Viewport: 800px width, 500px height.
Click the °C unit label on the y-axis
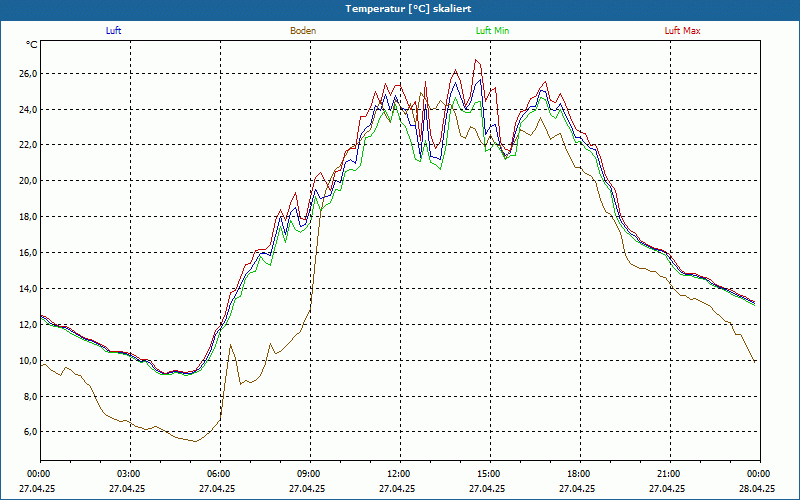32,45
